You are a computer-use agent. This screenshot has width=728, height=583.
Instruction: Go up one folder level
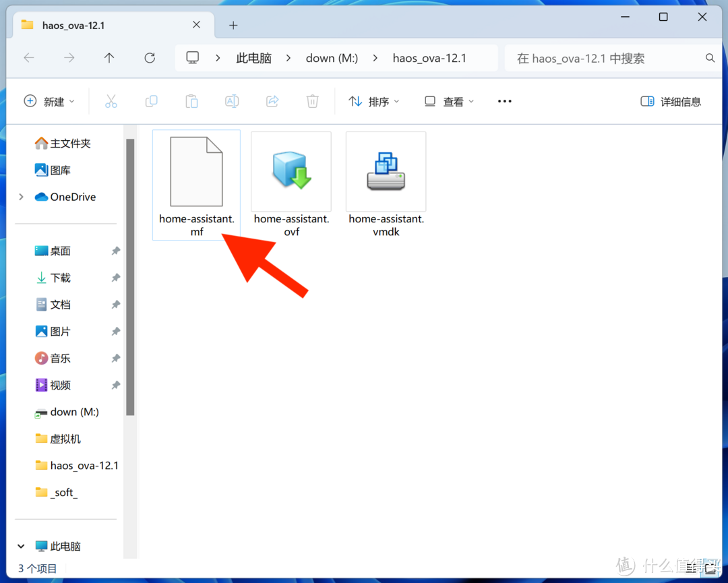pyautogui.click(x=109, y=57)
